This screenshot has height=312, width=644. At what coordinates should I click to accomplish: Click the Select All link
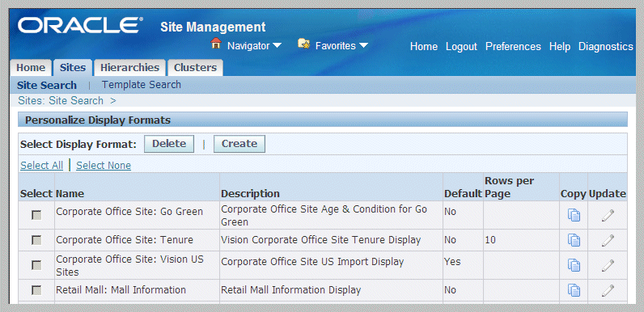(x=42, y=166)
